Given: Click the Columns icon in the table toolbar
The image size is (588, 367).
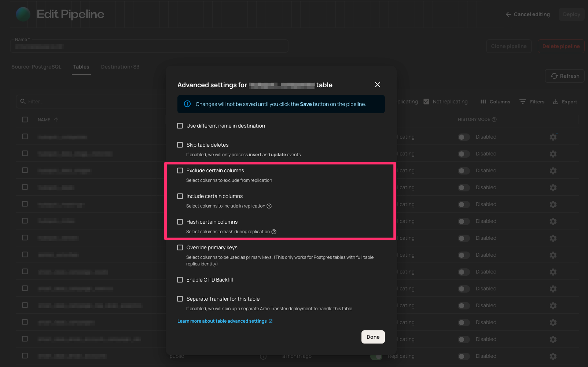Looking at the screenshot, I should click(x=484, y=102).
